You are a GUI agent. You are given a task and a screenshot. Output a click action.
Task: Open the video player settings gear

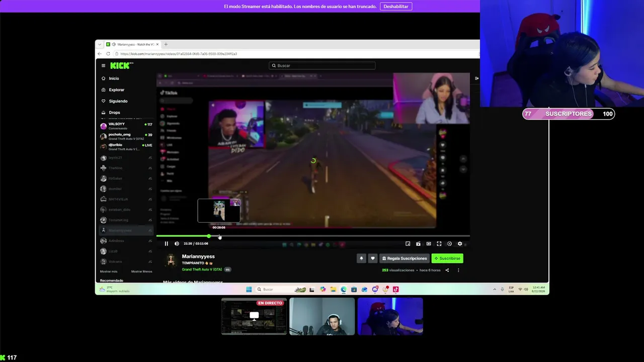(x=460, y=244)
